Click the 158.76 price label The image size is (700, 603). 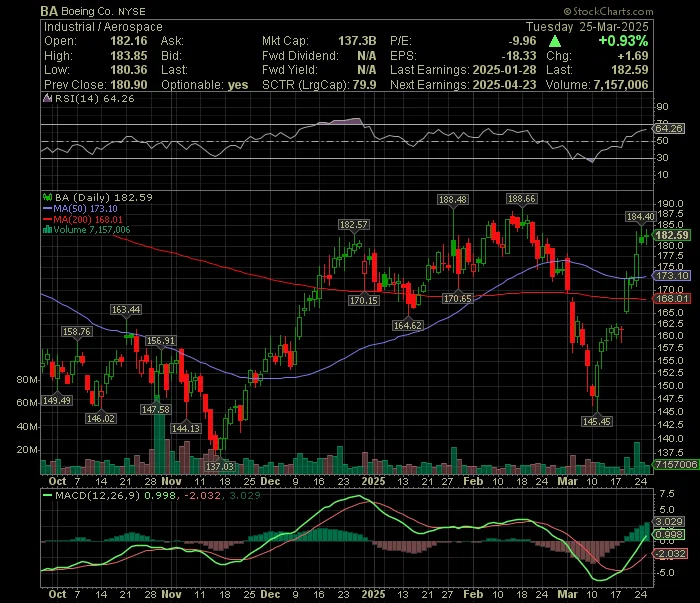(x=77, y=331)
